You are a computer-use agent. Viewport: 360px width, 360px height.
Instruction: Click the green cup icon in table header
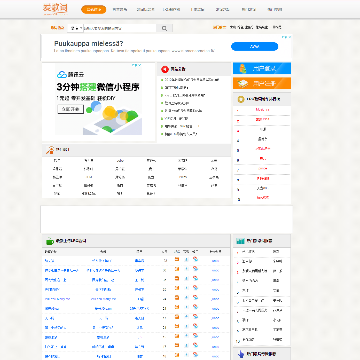pos(50,241)
